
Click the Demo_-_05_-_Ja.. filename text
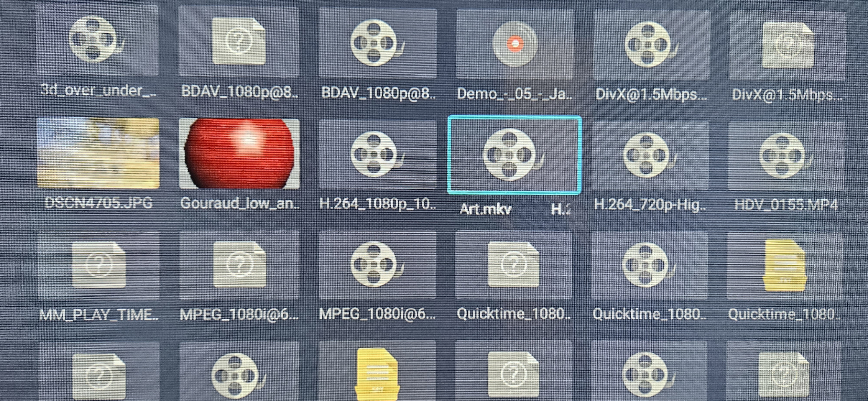click(x=515, y=94)
